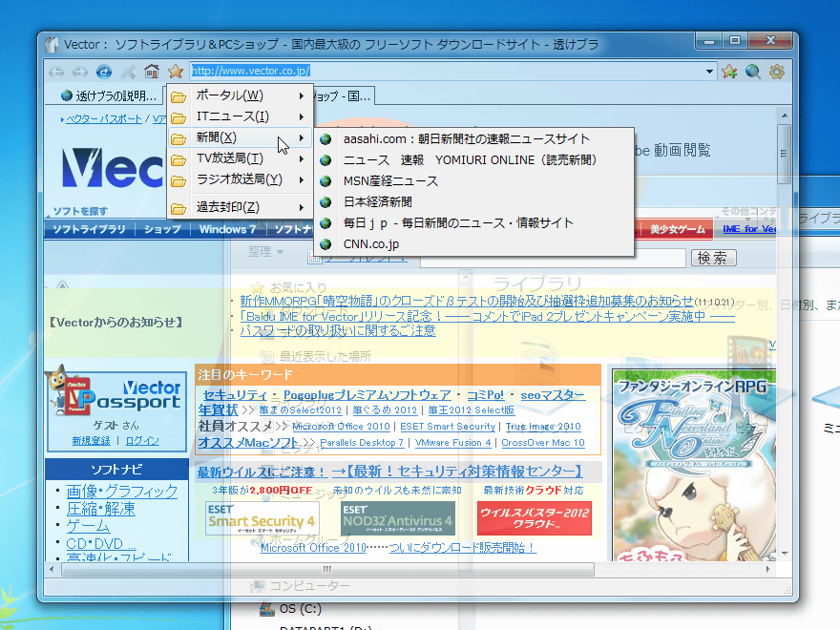Click globe icon beside YOMIURI ONLINE entry
The image size is (840, 630).
tap(325, 160)
